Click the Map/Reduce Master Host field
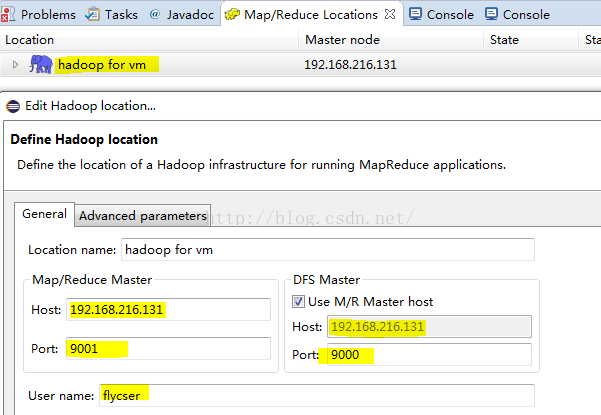This screenshot has height=415, width=601. coord(168,309)
